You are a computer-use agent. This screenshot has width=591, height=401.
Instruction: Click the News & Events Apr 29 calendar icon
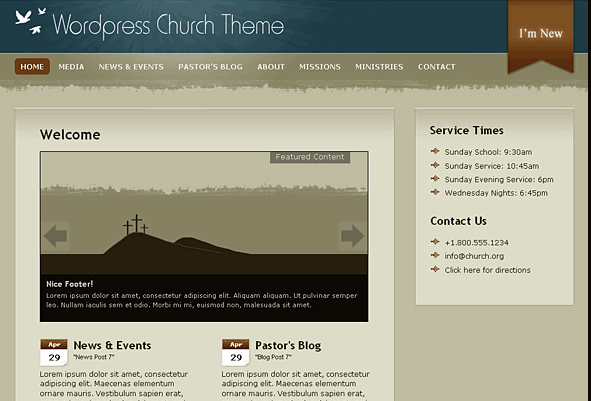(54, 352)
